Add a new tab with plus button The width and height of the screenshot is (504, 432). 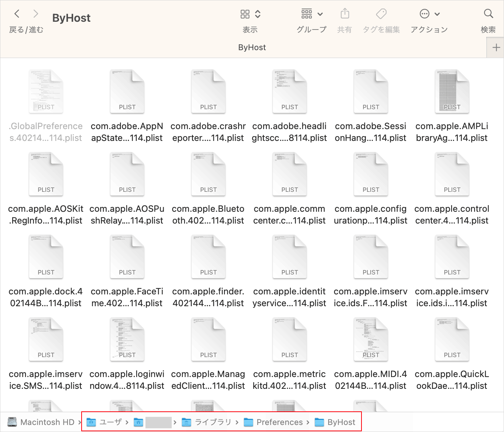click(496, 48)
